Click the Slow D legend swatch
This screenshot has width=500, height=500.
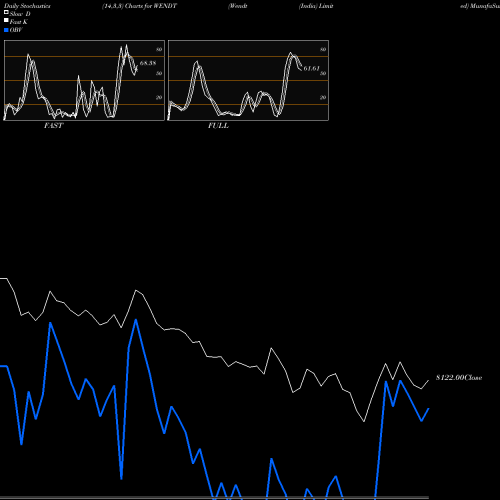6,12
